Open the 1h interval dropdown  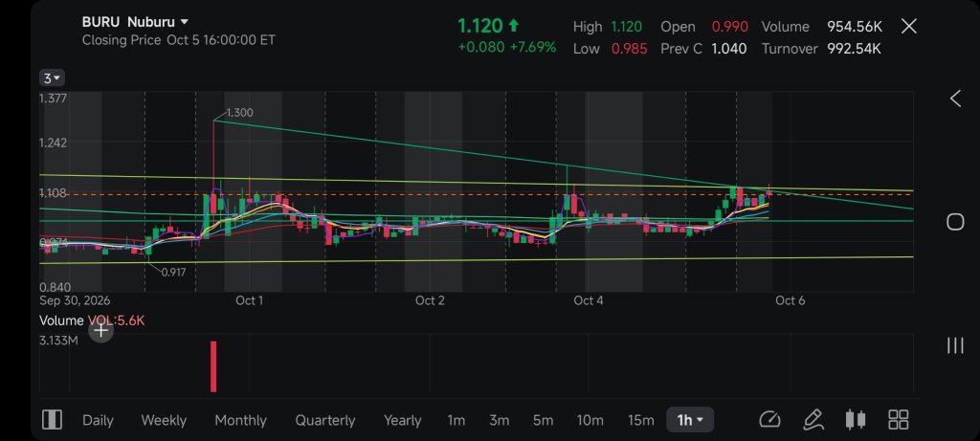click(690, 420)
